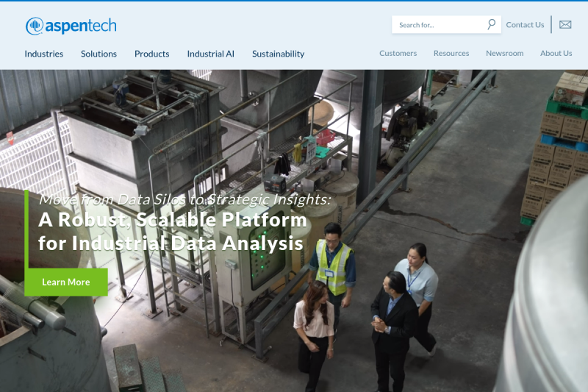Click the green Learn More button

click(x=66, y=282)
